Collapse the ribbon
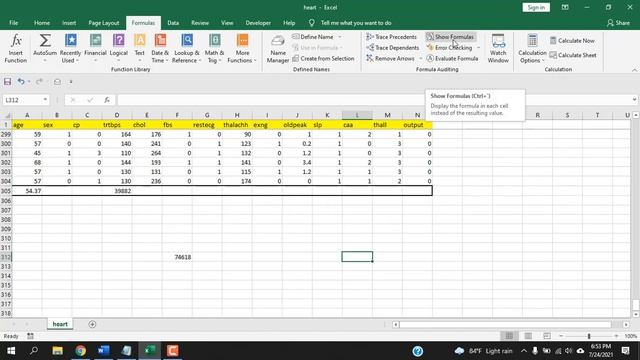 (634, 70)
